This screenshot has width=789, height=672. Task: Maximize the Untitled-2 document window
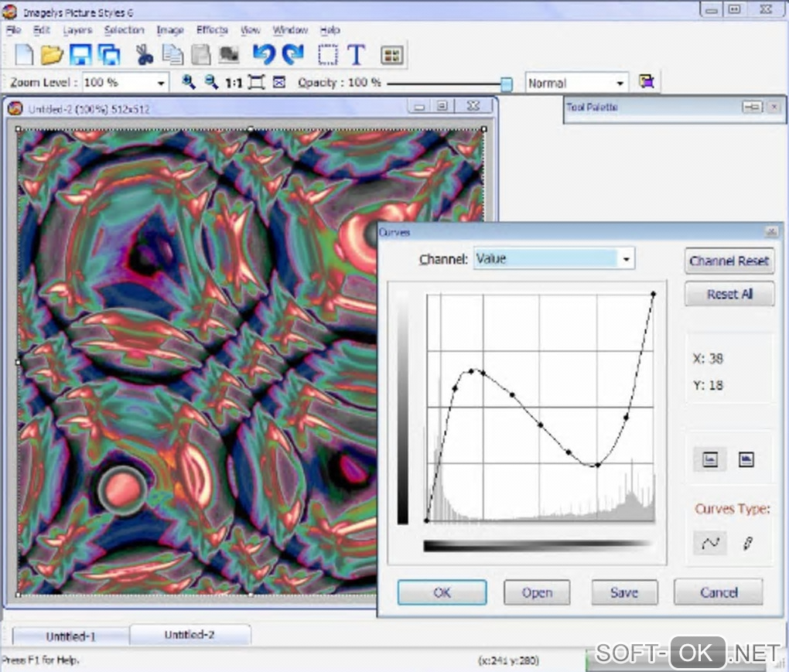click(442, 106)
